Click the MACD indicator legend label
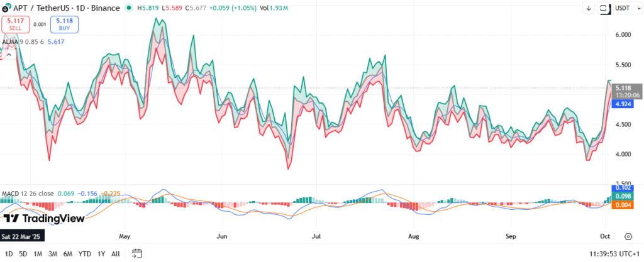The height and width of the screenshot is (262, 644). pos(9,193)
